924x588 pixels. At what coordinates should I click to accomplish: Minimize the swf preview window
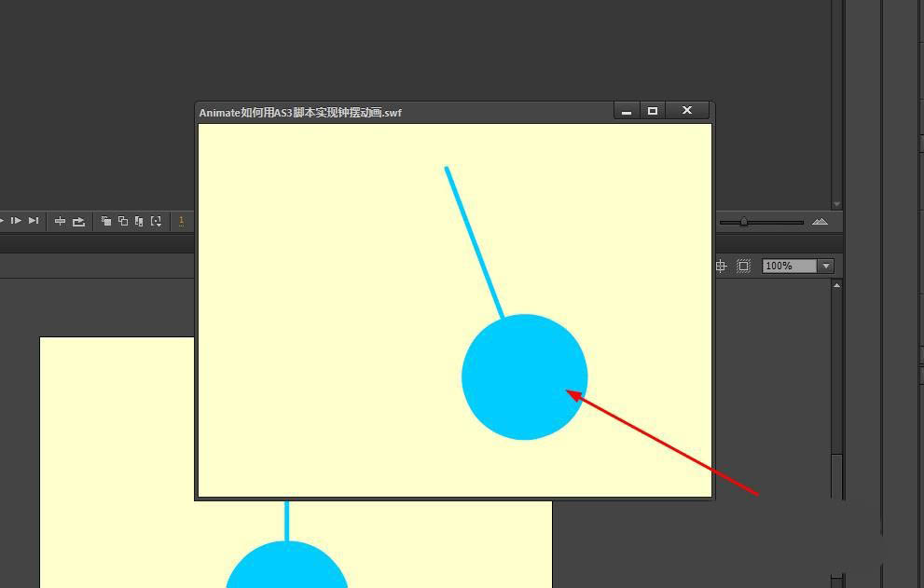click(627, 111)
